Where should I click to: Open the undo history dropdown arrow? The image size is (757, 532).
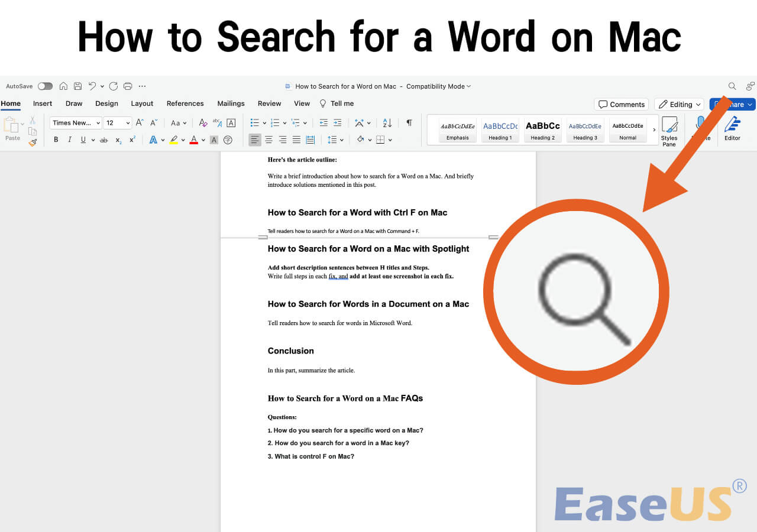[x=102, y=86]
